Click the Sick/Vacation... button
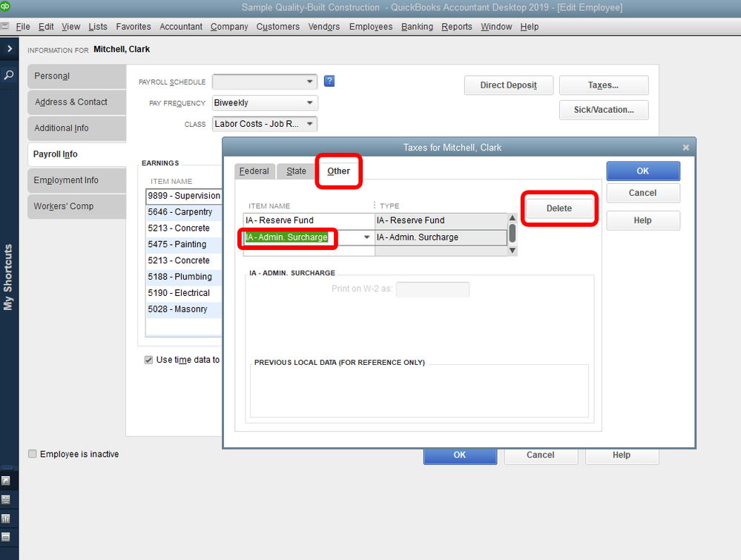The image size is (741, 560). (x=604, y=110)
